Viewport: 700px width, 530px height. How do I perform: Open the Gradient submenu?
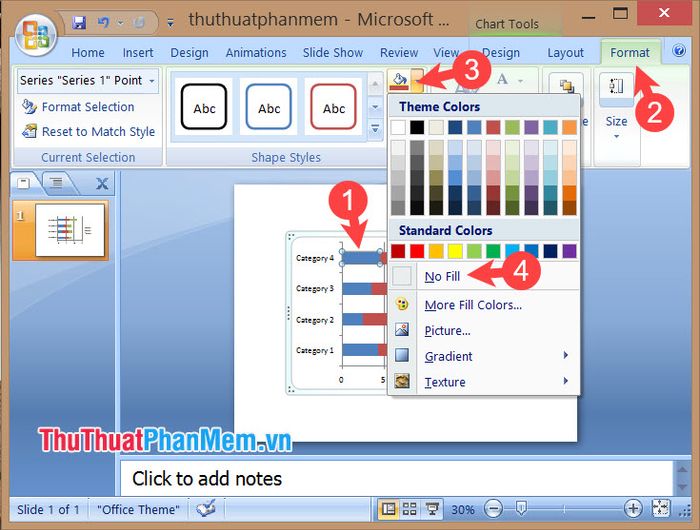click(x=484, y=356)
